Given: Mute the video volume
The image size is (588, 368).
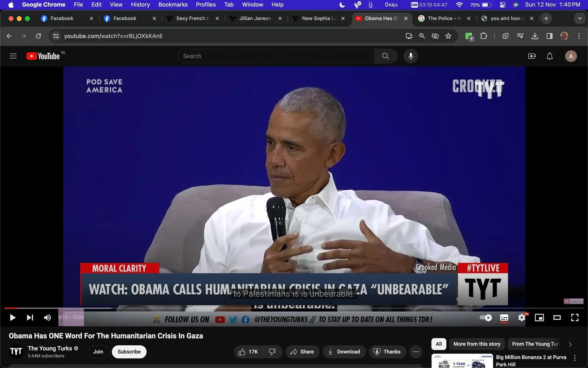Looking at the screenshot, I should pyautogui.click(x=47, y=317).
